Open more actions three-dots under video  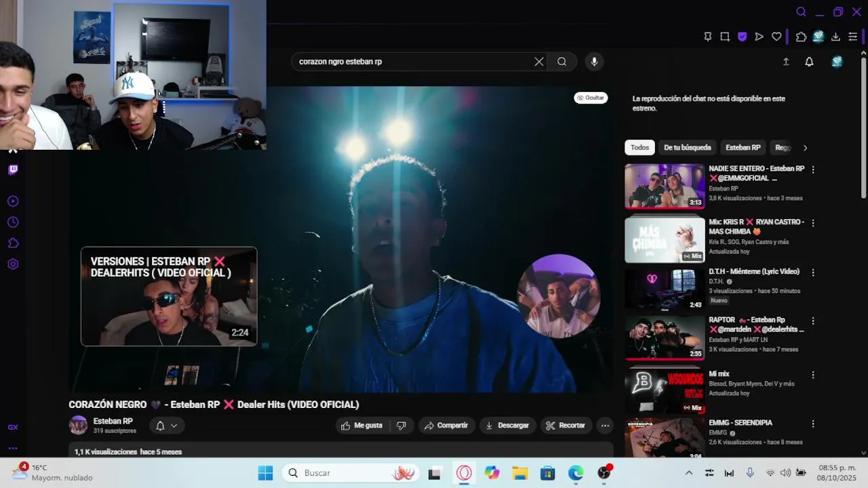coord(605,426)
